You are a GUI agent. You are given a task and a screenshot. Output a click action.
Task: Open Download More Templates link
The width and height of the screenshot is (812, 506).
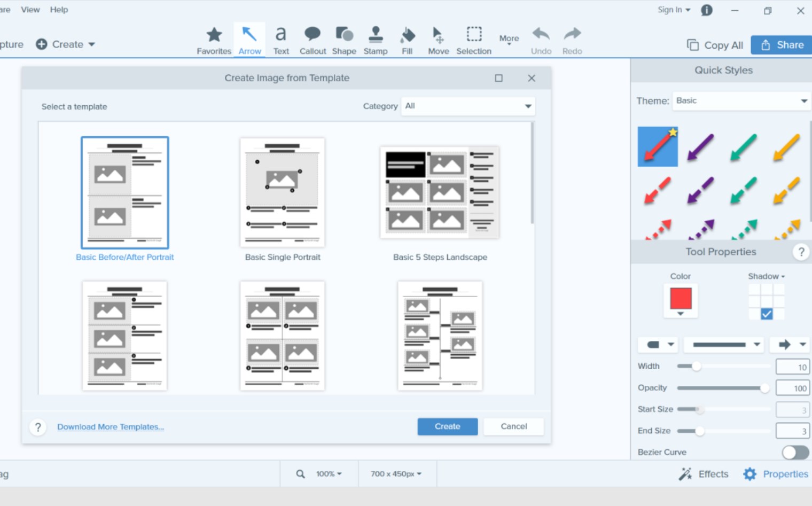tap(111, 426)
